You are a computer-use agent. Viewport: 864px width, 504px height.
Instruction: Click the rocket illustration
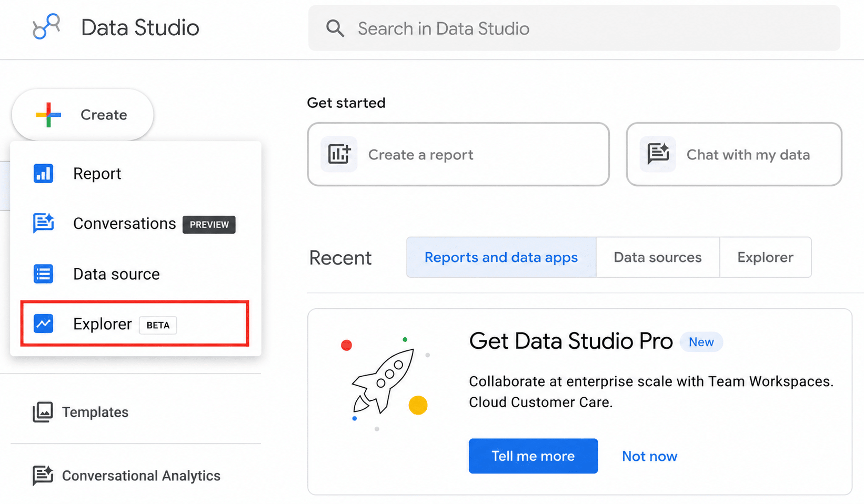coord(383,381)
